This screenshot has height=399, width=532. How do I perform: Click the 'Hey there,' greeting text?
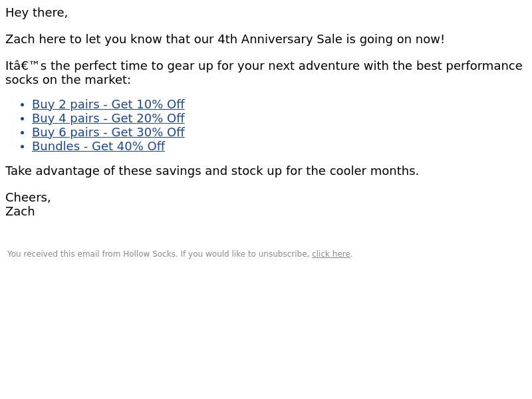click(x=37, y=13)
